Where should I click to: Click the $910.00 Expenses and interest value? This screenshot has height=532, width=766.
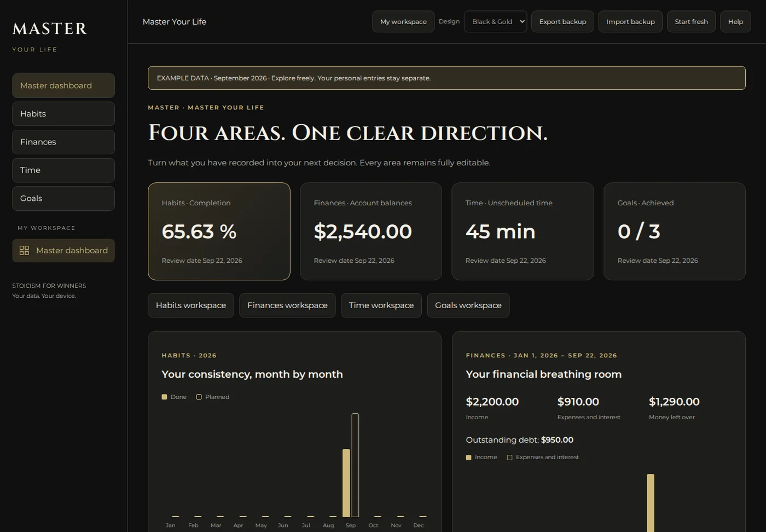578,402
